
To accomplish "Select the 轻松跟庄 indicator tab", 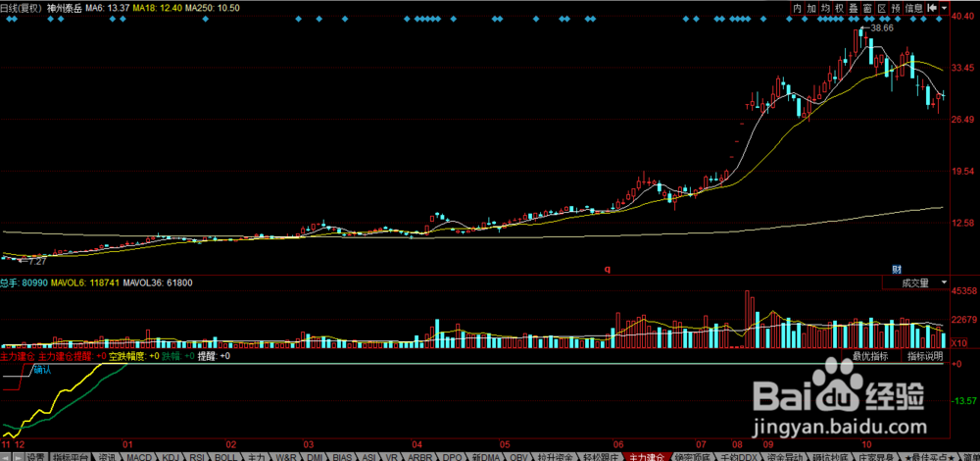I will pyautogui.click(x=602, y=457).
